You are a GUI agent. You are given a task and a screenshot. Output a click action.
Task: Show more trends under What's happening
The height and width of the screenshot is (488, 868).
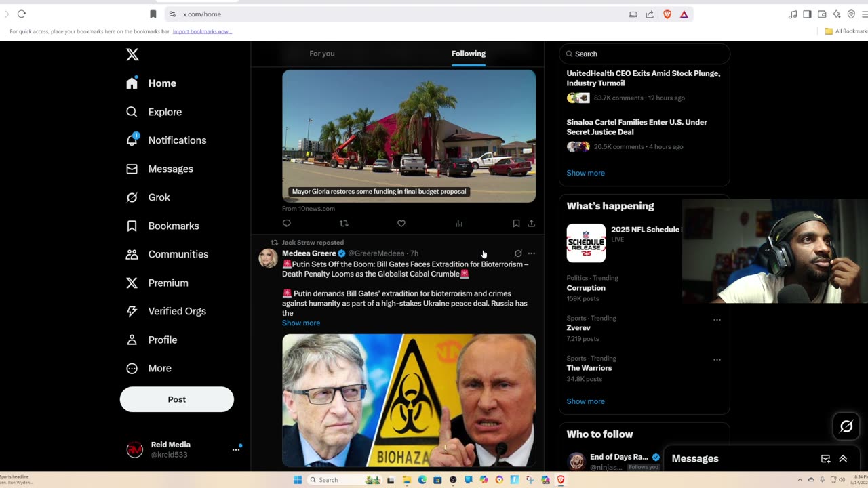pyautogui.click(x=586, y=401)
